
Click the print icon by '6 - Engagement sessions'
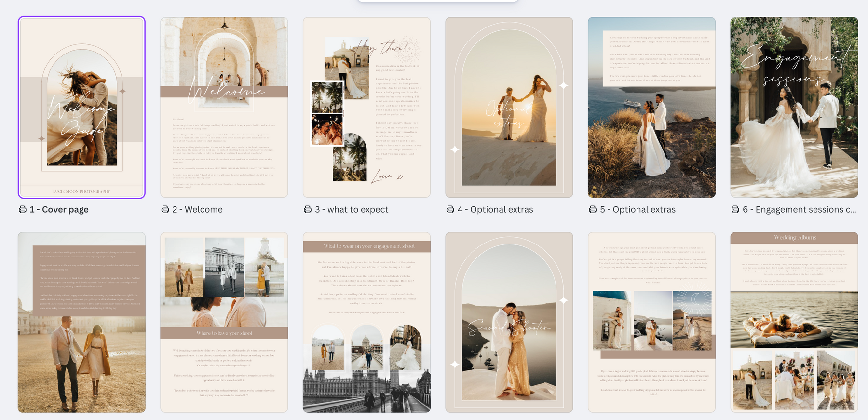click(735, 210)
